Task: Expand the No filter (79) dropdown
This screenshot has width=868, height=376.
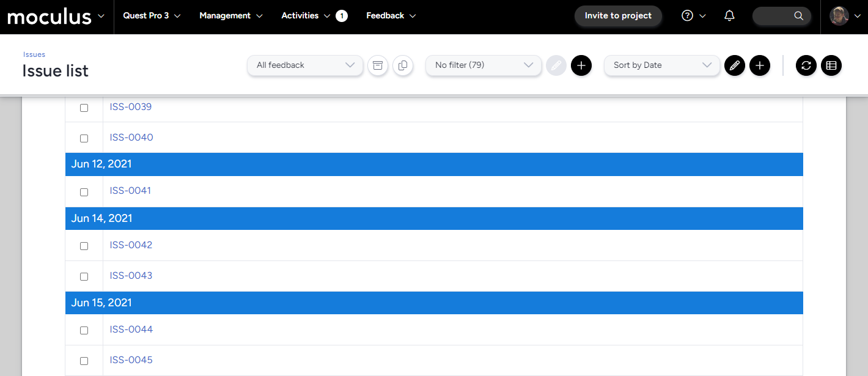Action: pos(483,65)
